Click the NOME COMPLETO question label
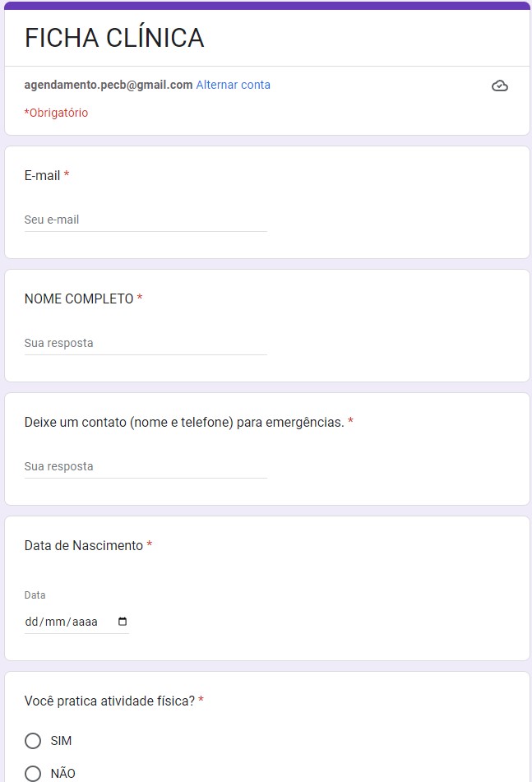The height and width of the screenshot is (782, 532). [x=79, y=298]
